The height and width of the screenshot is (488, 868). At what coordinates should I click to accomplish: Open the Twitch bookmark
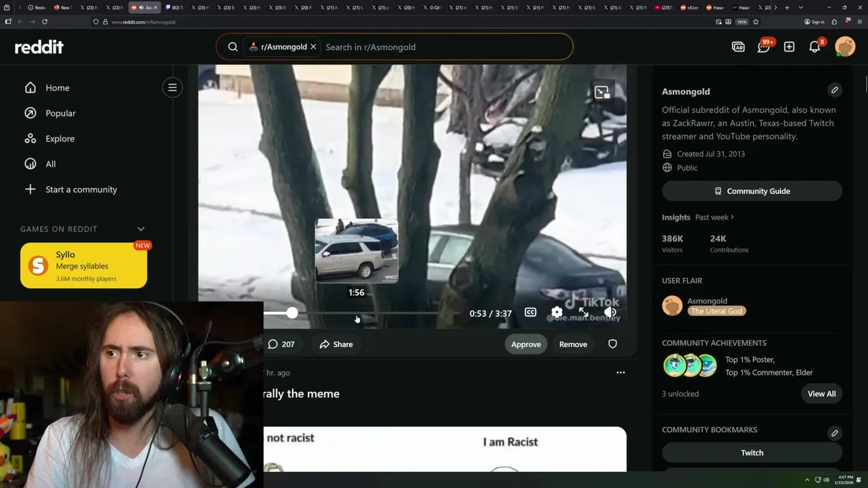point(752,453)
